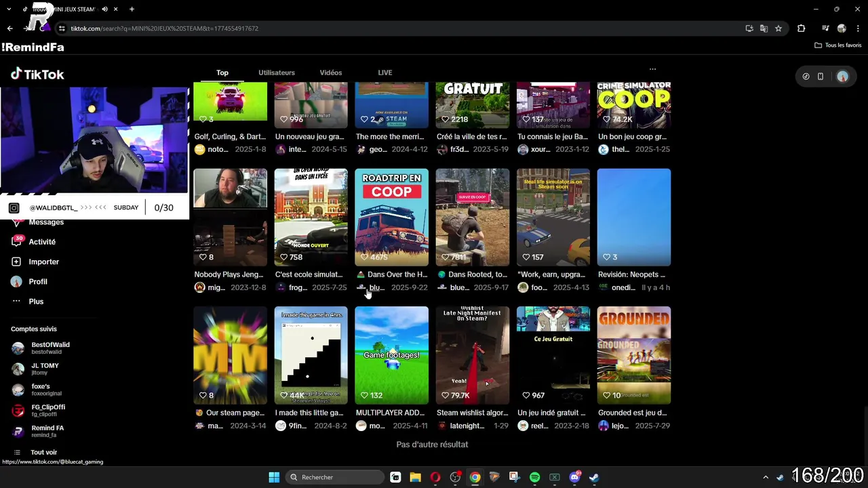Open the three-dot menu beside LIVE tab
868x488 pixels.
pos(652,69)
